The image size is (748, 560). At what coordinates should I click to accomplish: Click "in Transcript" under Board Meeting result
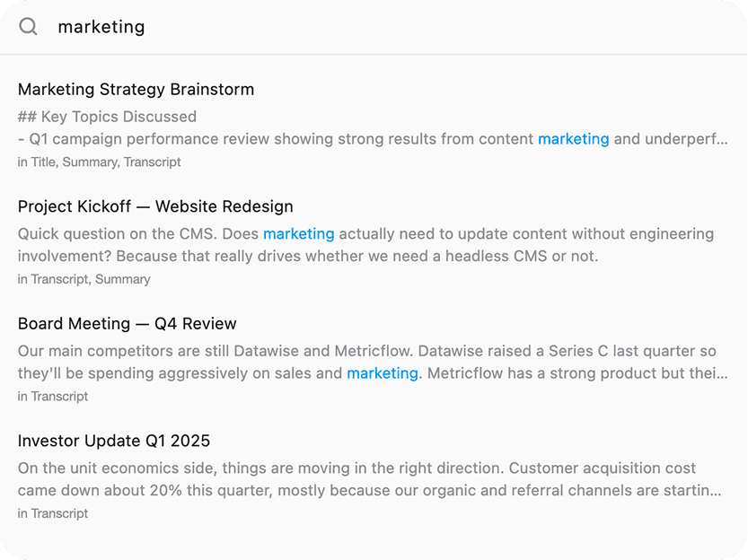click(x=53, y=397)
